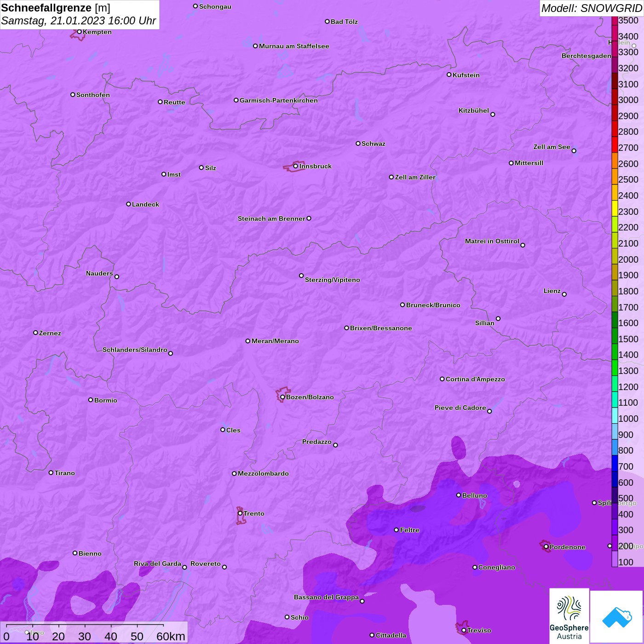Click the Innsbruck city marker
Viewport: 644px width, 644px height.
[295, 166]
